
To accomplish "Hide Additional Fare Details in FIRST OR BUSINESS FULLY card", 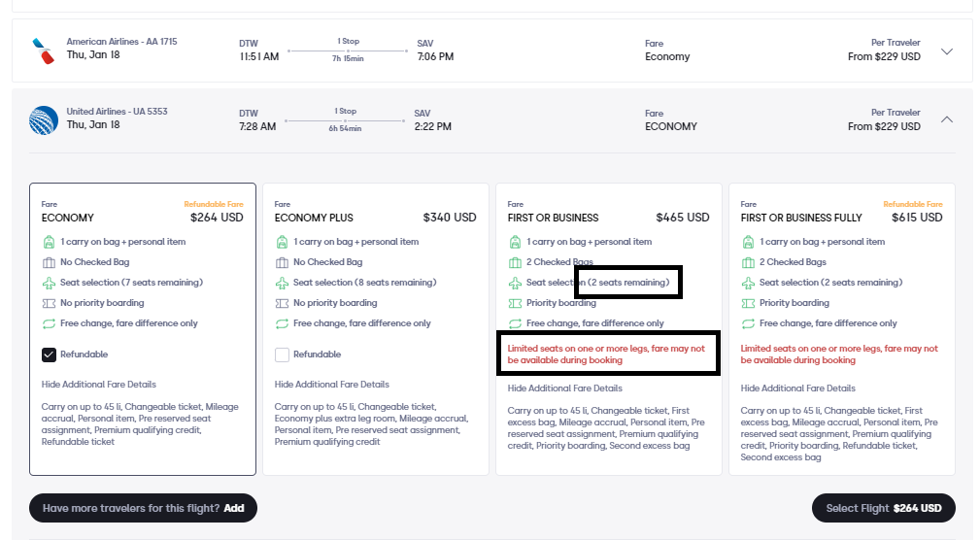I will [798, 388].
